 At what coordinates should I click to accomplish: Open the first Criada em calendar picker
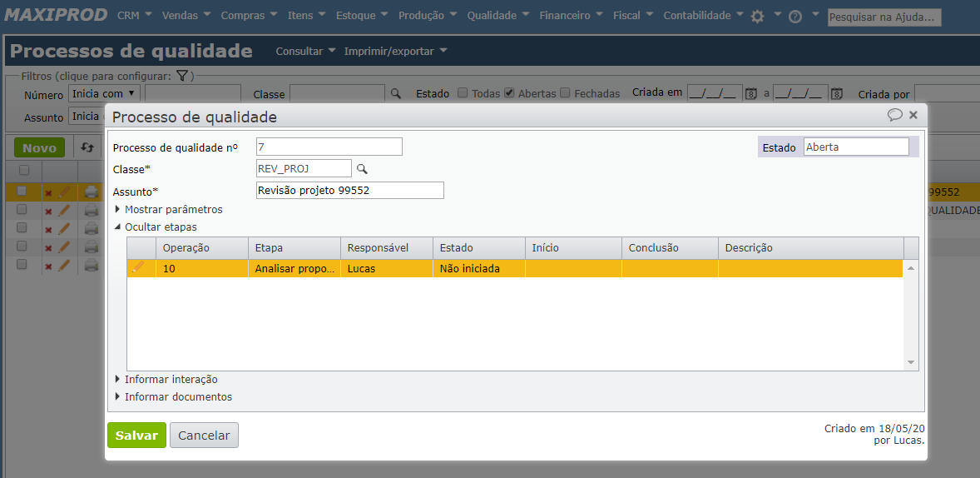[x=751, y=94]
